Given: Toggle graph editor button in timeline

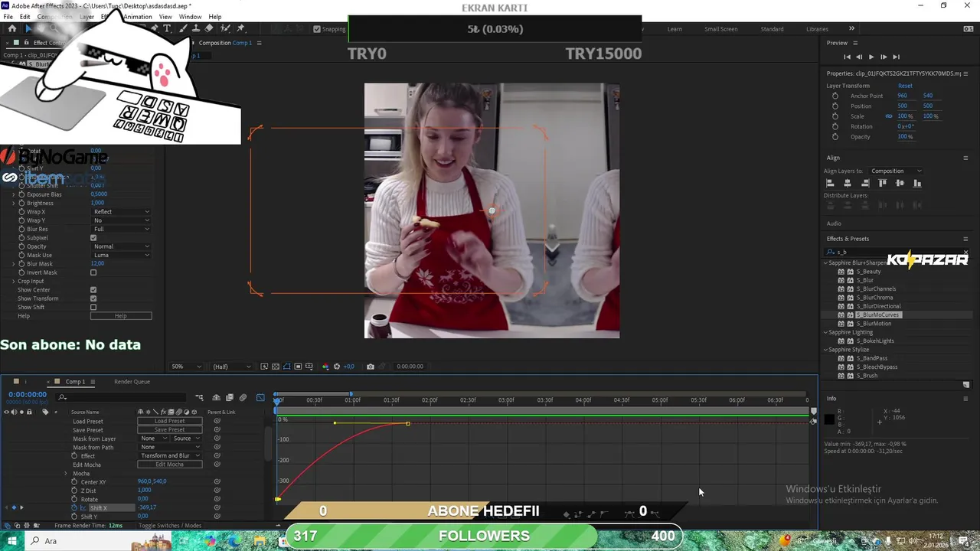Looking at the screenshot, I should point(260,397).
